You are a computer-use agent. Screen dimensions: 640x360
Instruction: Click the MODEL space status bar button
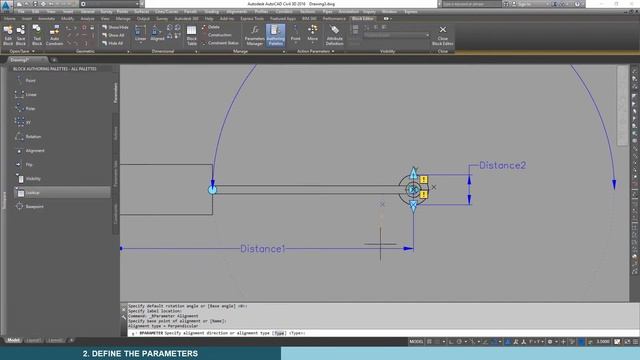[x=416, y=341]
